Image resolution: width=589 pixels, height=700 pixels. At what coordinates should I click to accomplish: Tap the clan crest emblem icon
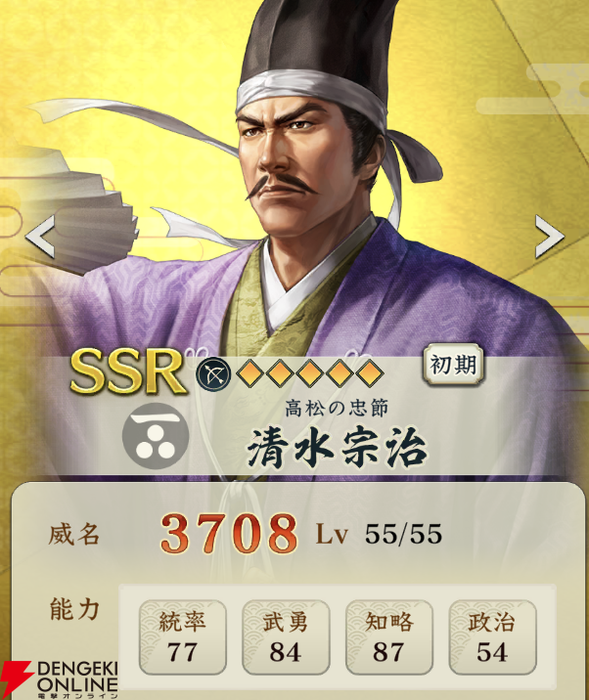tap(156, 435)
